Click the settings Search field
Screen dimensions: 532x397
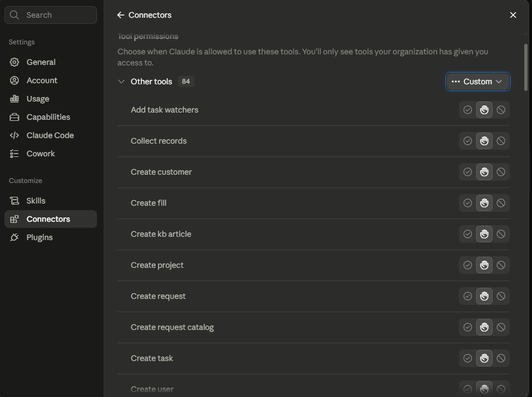pos(50,15)
